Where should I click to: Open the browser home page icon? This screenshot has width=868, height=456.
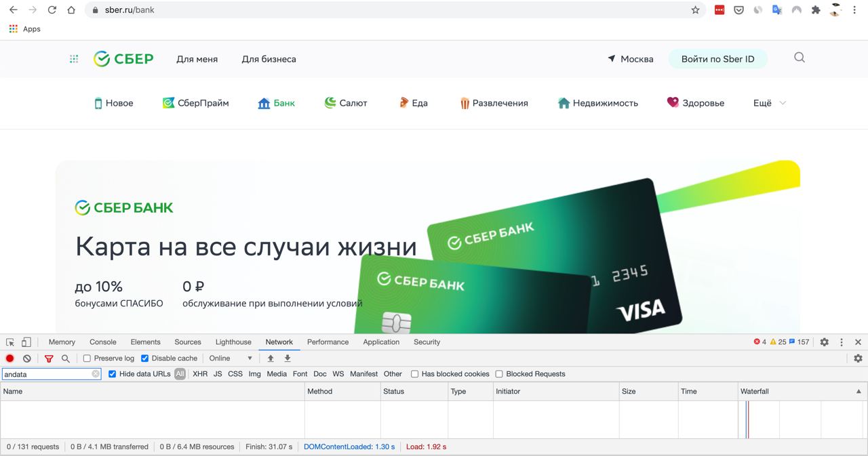[x=71, y=10]
